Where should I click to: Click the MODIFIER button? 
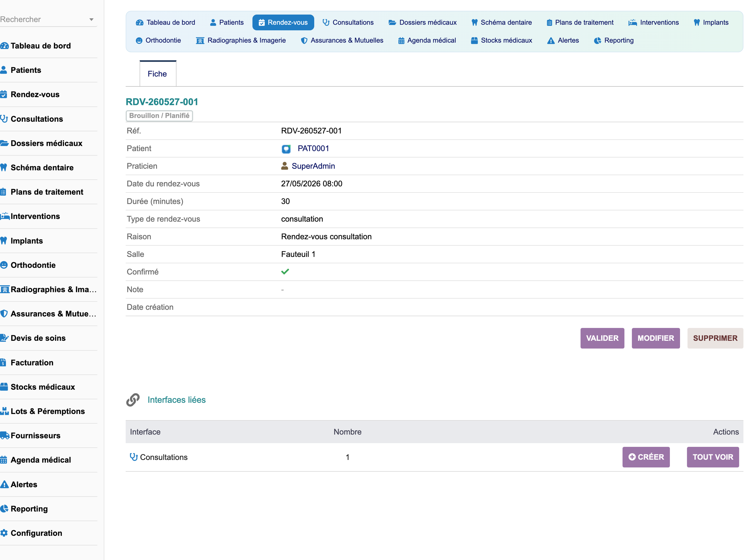coord(656,338)
